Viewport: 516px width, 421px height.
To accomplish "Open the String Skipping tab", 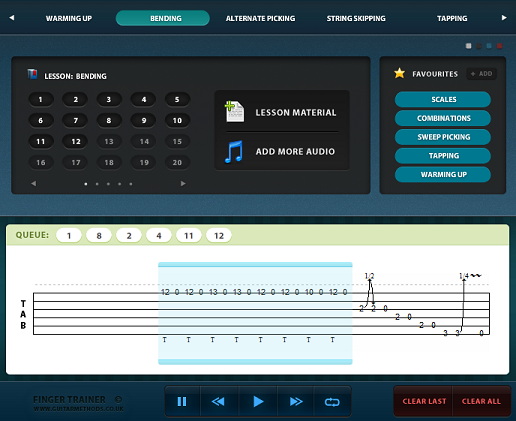I will coord(356,18).
